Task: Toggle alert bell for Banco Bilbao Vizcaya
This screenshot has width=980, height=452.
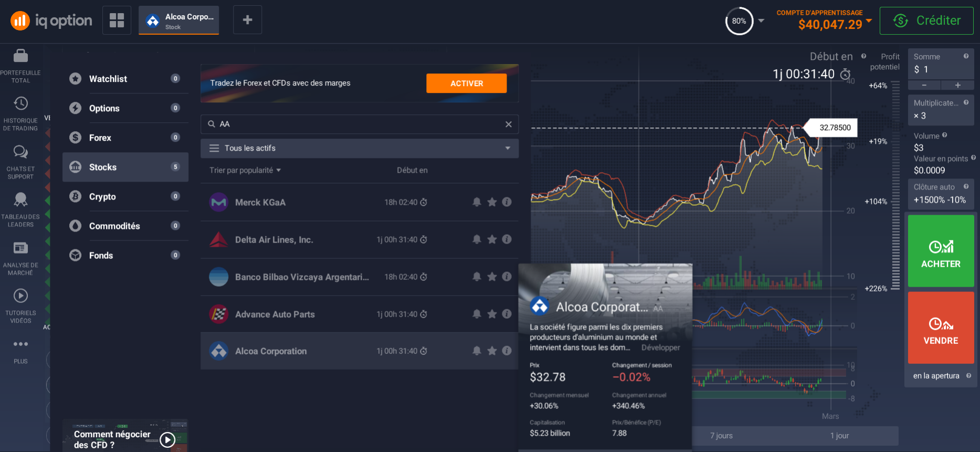Action: point(477,276)
